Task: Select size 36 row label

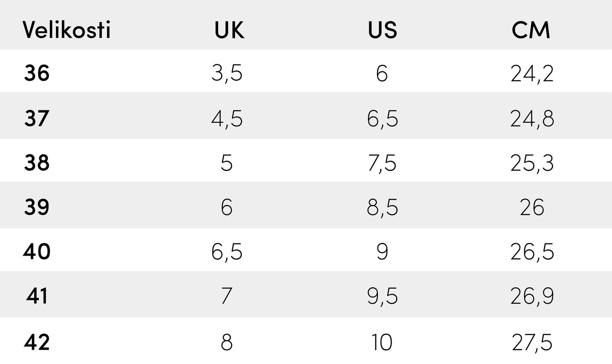Action: tap(37, 73)
